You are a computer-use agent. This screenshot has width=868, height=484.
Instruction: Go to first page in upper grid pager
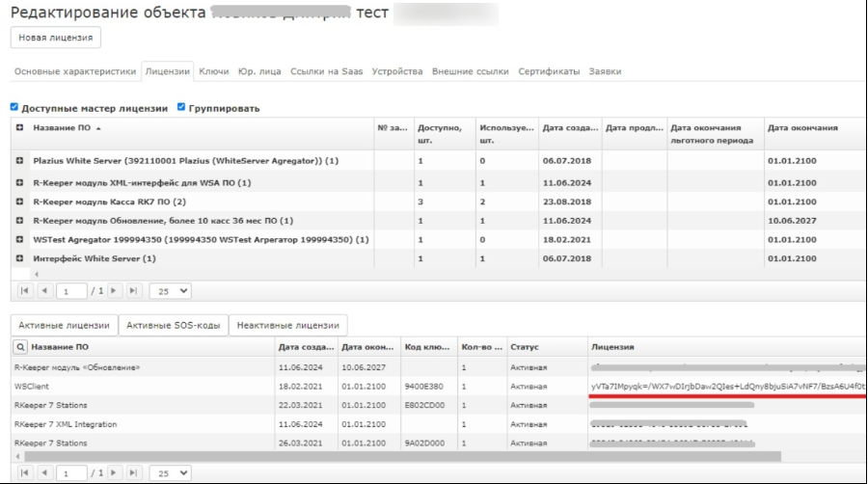[x=24, y=290]
